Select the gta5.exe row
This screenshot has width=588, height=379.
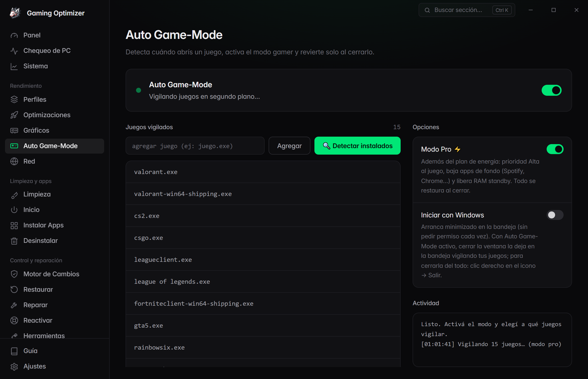click(263, 326)
